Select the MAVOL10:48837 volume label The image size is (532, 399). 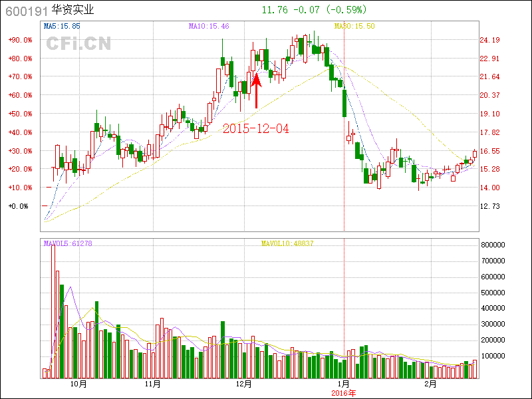pos(287,244)
